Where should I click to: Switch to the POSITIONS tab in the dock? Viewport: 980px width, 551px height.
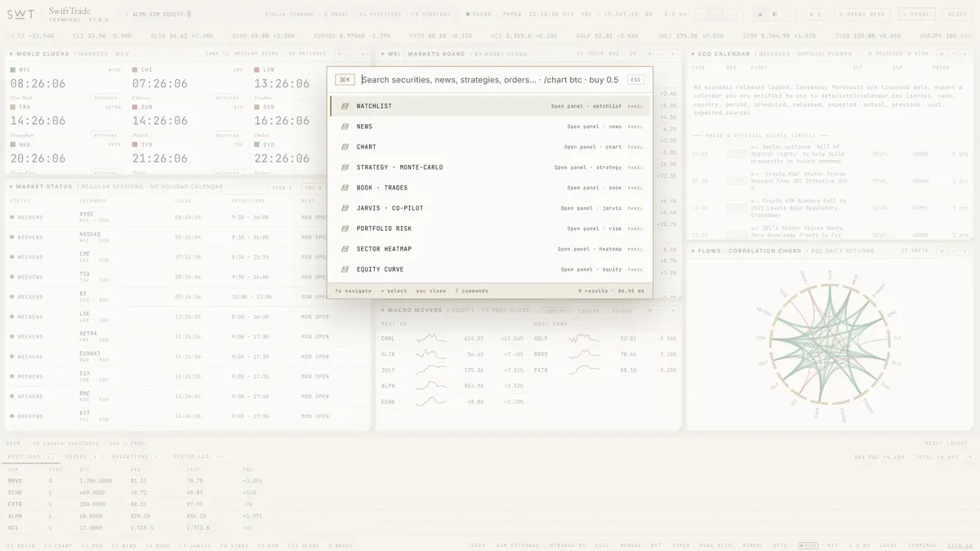click(30, 456)
